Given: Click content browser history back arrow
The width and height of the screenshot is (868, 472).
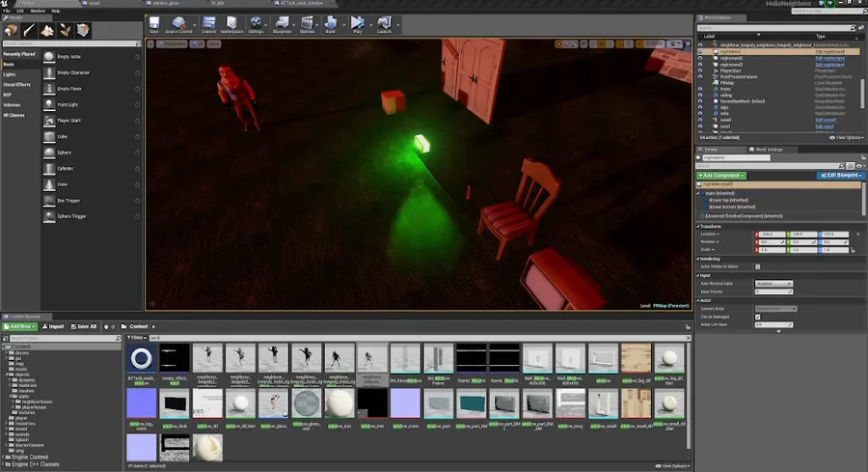Looking at the screenshot, I should coord(106,327).
